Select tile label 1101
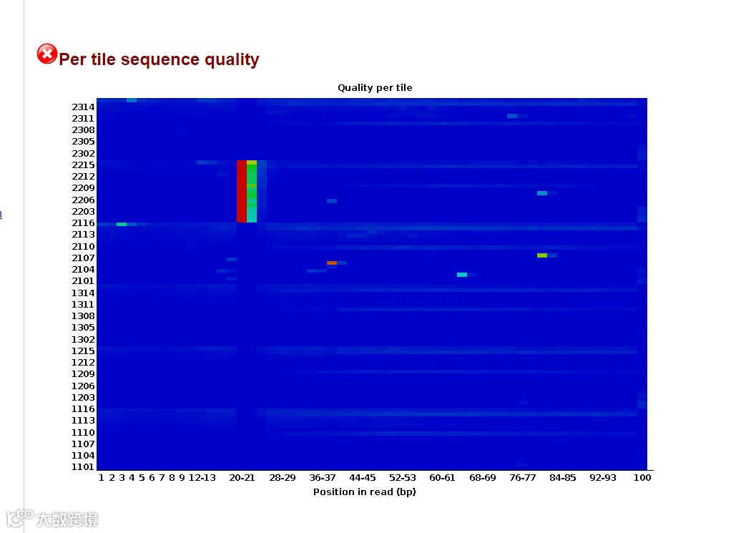 pos(83,467)
